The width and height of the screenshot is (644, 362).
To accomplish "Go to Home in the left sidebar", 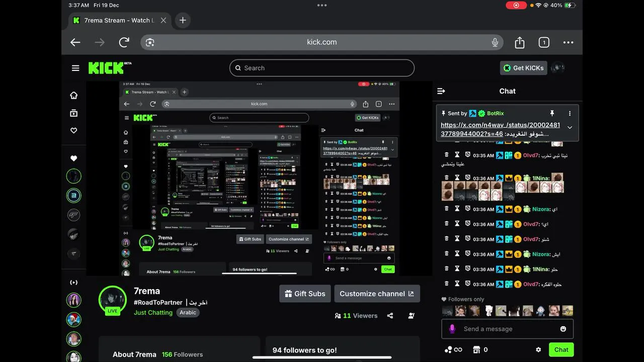I will pos(74,96).
